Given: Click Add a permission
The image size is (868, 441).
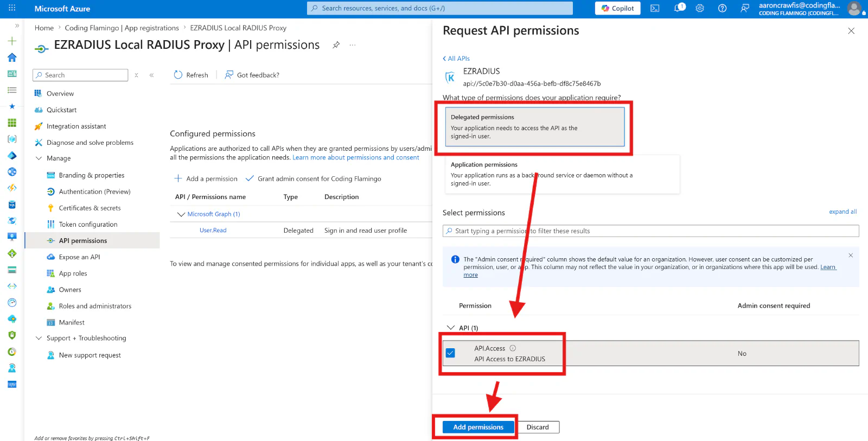Looking at the screenshot, I should pos(206,178).
